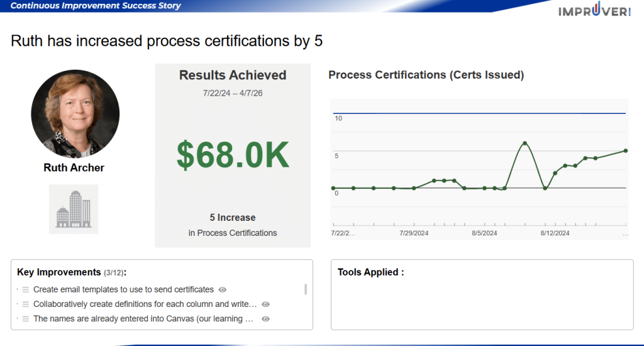Click the gray office building icon

pos(74,209)
